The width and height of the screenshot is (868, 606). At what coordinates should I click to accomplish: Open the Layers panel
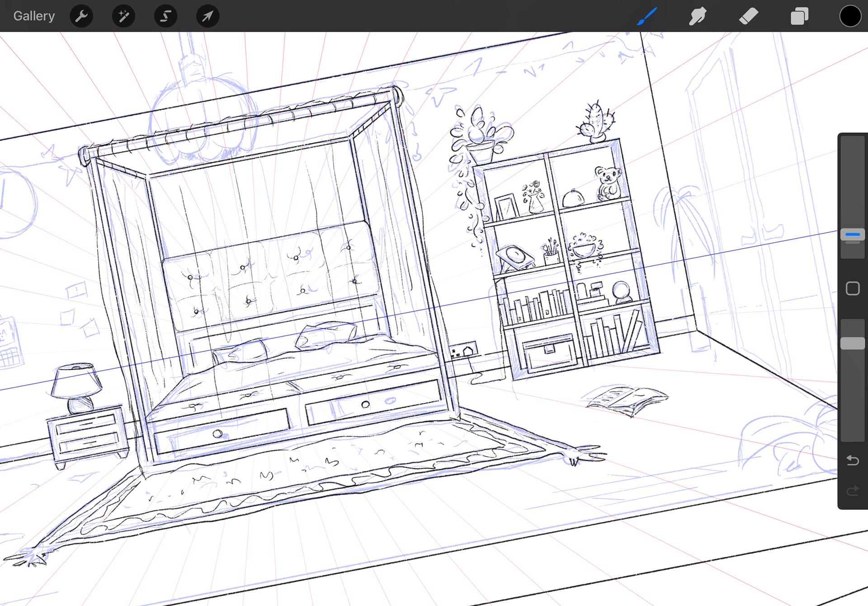pos(799,16)
